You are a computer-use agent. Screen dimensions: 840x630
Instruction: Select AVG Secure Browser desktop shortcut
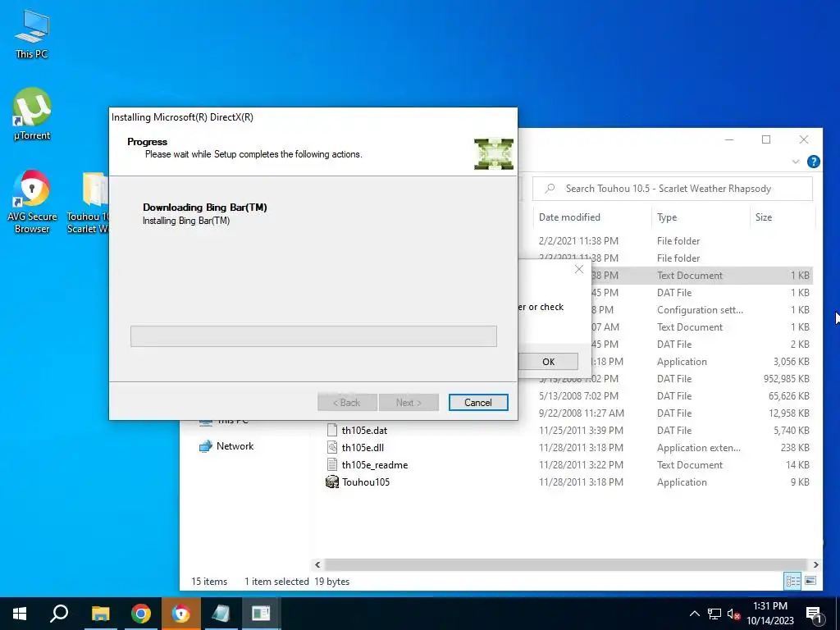(x=32, y=202)
